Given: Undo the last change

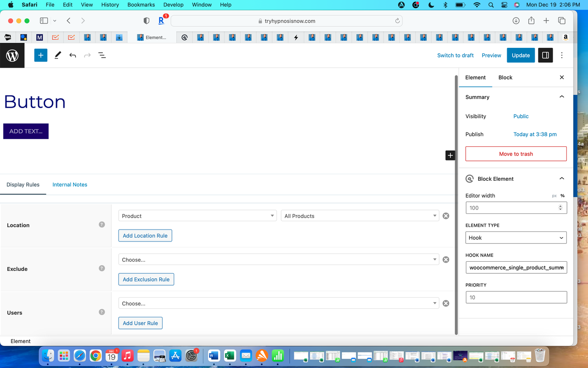Looking at the screenshot, I should point(73,55).
